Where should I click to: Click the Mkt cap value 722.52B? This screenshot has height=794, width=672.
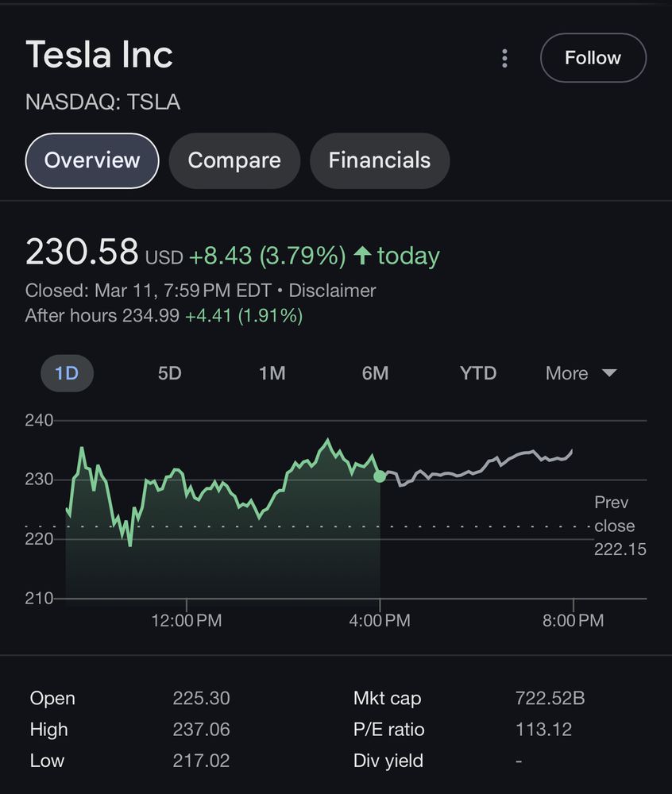pyautogui.click(x=550, y=699)
